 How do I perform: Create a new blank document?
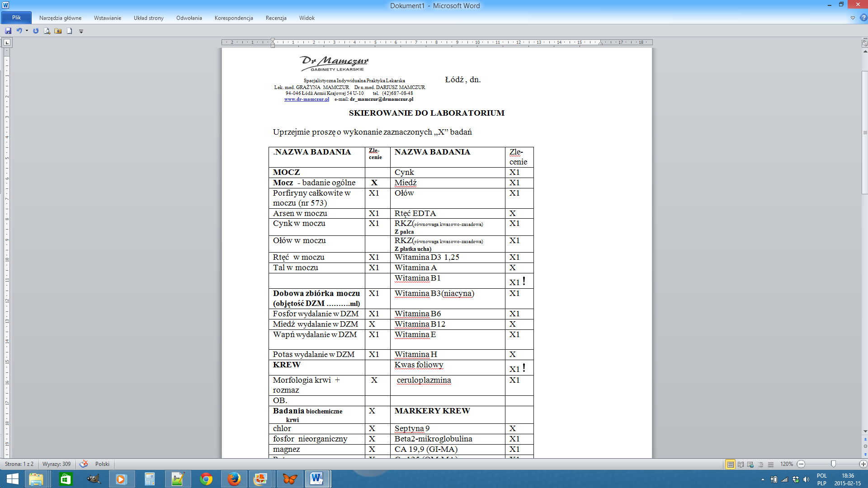point(69,31)
